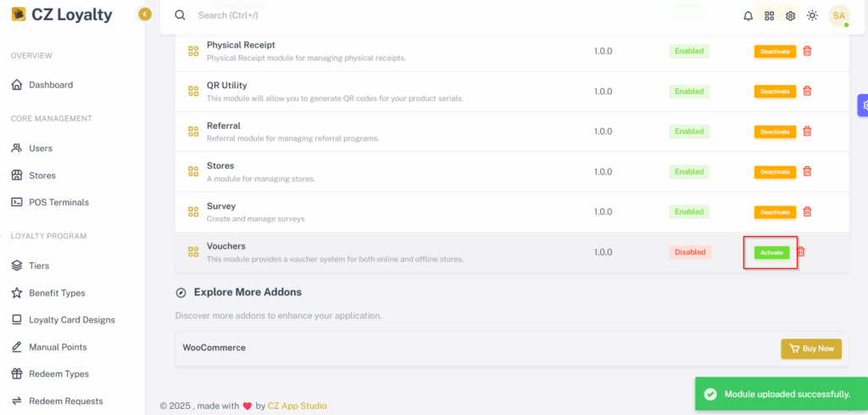Toggle the light/dark theme sun icon
This screenshot has height=415, width=868.
pyautogui.click(x=812, y=15)
